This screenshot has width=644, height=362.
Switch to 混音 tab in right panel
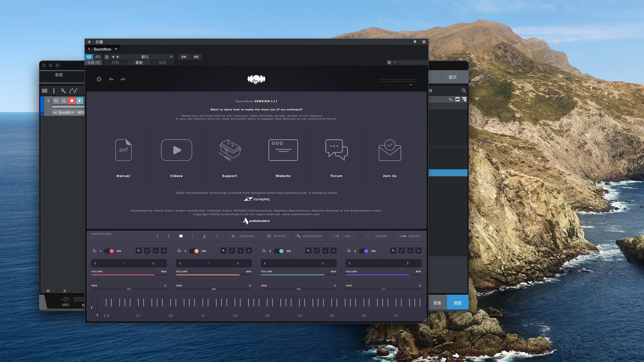[x=437, y=303]
